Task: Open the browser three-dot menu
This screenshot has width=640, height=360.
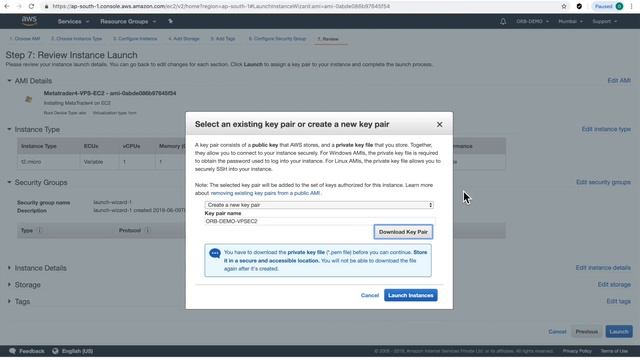Action: coord(631,6)
